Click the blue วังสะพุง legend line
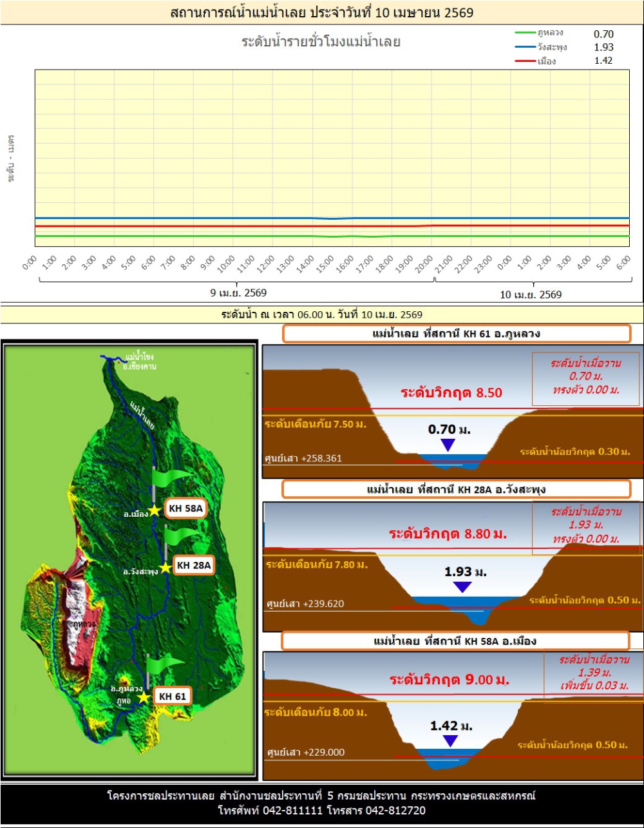The width and height of the screenshot is (644, 828). coord(525,47)
